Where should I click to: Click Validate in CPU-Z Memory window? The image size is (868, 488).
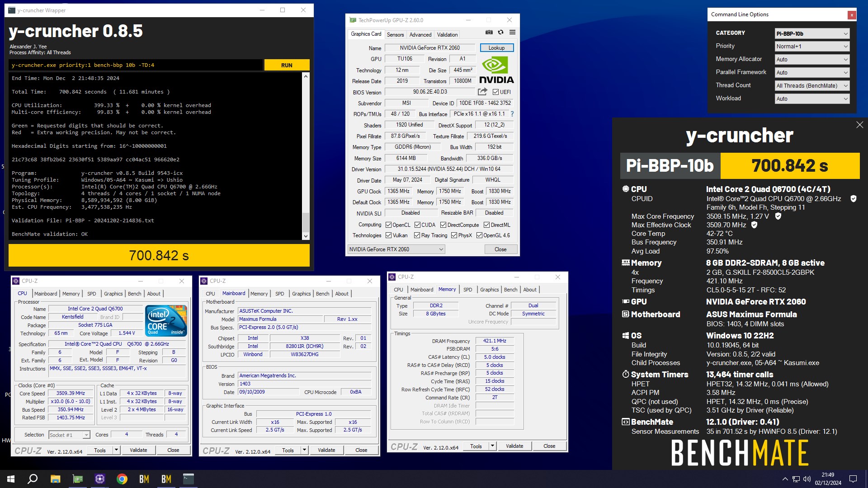point(514,446)
